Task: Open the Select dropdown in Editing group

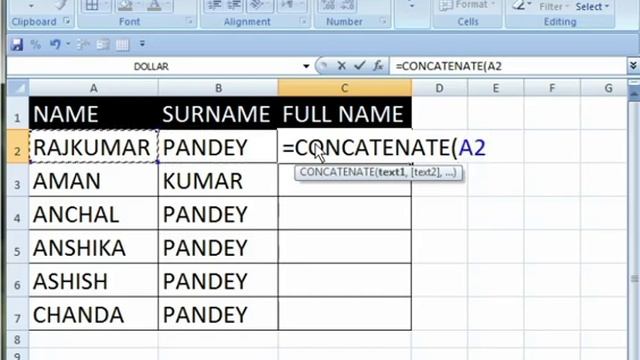Action: click(592, 7)
